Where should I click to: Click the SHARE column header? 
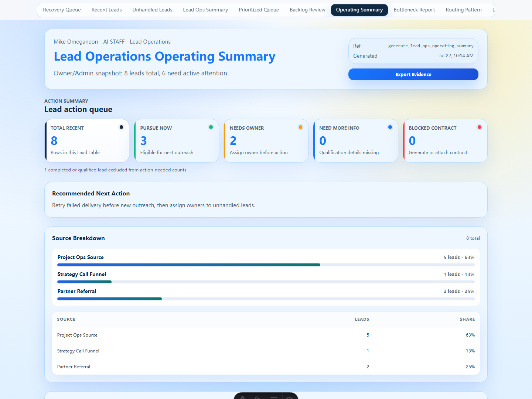(x=467, y=319)
